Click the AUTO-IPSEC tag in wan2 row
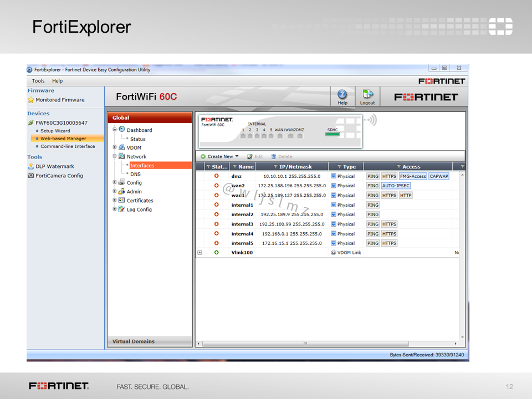The width and height of the screenshot is (532, 399). (396, 186)
